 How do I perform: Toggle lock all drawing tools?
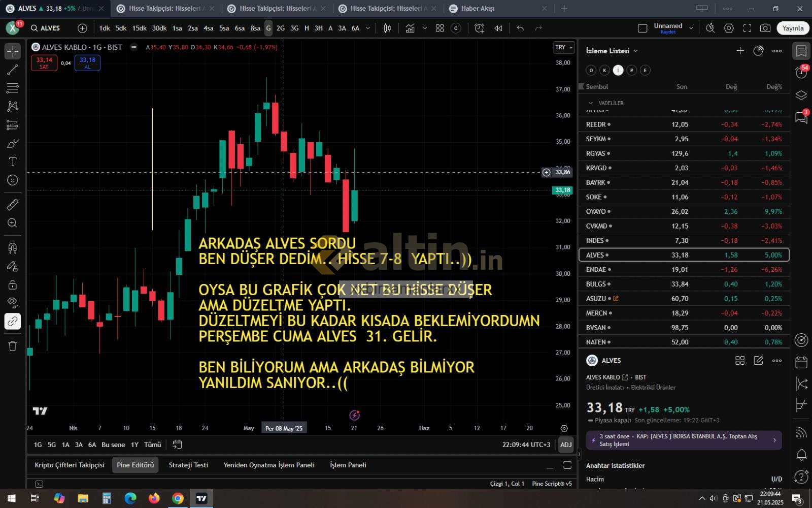pyautogui.click(x=13, y=284)
